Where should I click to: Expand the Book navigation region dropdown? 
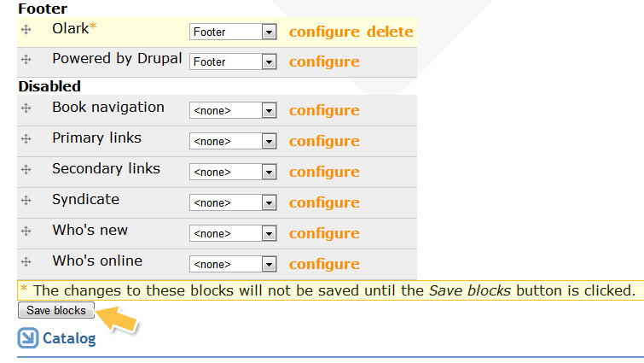[233, 110]
